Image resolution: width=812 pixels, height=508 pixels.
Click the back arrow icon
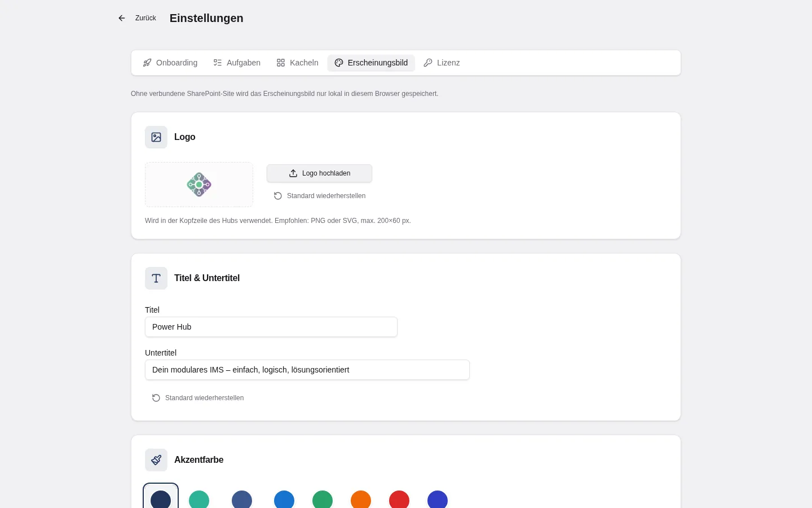pos(122,18)
